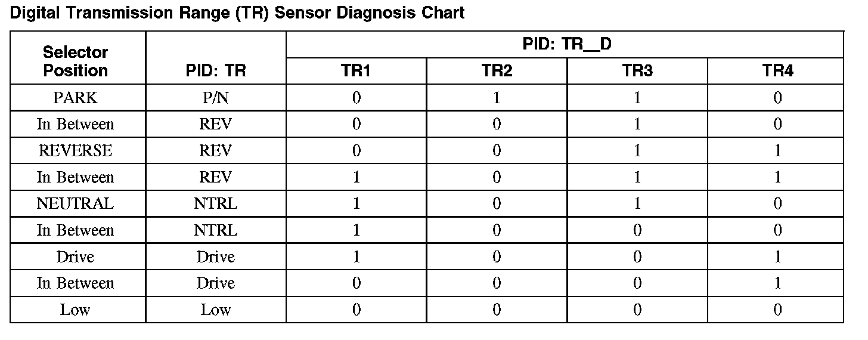The height and width of the screenshot is (340, 868).
Task: Click the TR4 value in REVERSE row
Action: 777,151
